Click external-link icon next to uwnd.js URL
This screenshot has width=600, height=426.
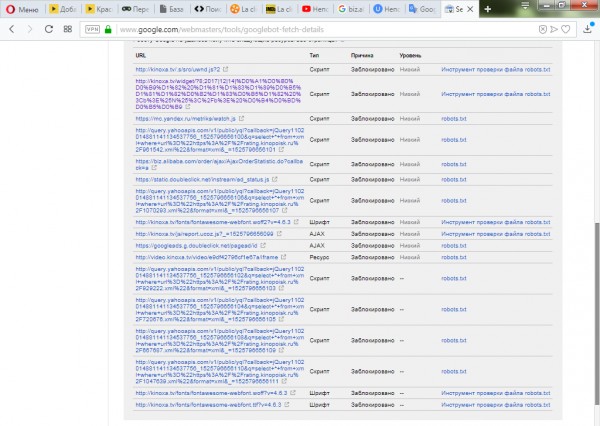click(226, 69)
